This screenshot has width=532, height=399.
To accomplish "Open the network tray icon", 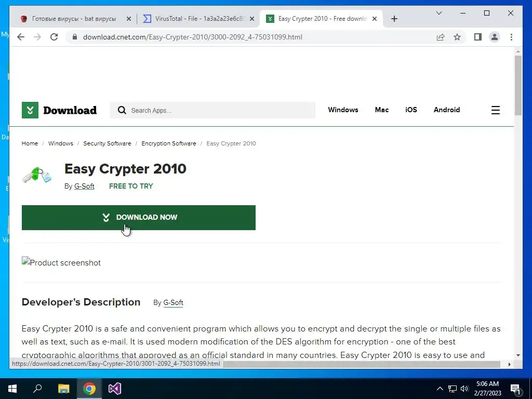I will pos(453,389).
